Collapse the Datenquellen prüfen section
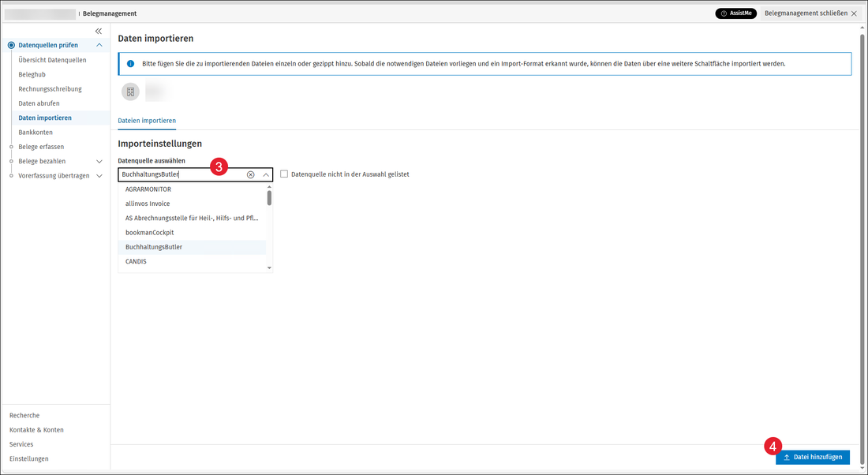Screen dimensions: 868x475 pyautogui.click(x=99, y=46)
